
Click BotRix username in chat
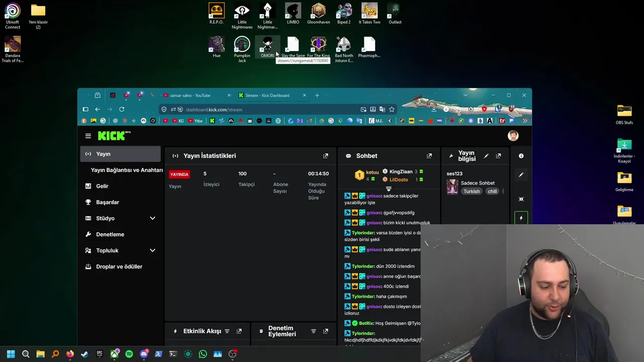tap(366, 323)
